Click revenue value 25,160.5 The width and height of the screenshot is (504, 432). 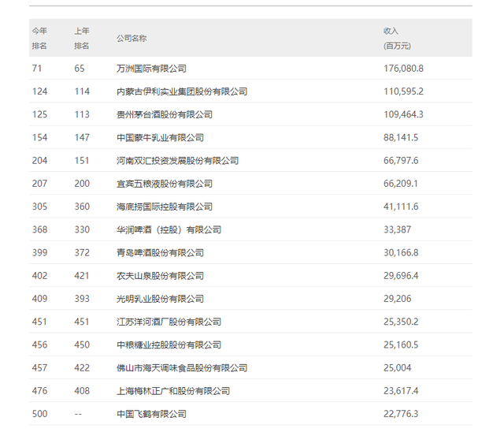pyautogui.click(x=401, y=344)
